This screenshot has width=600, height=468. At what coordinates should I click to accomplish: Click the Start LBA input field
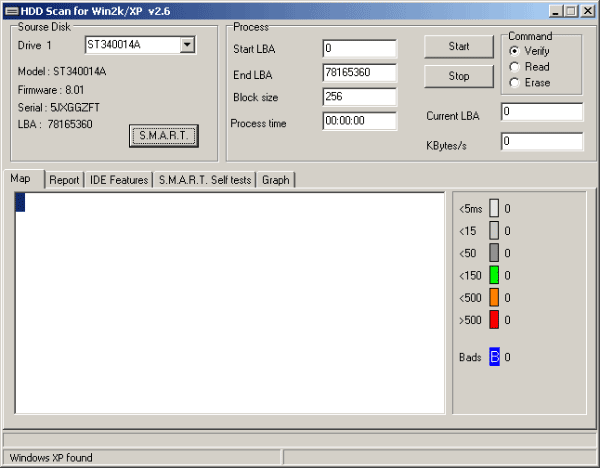pyautogui.click(x=359, y=49)
